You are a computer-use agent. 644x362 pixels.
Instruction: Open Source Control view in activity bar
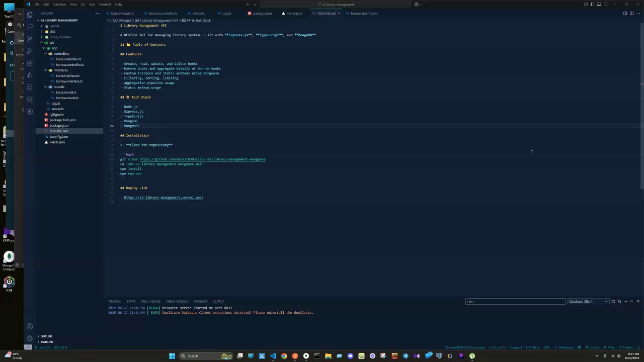coord(30,39)
